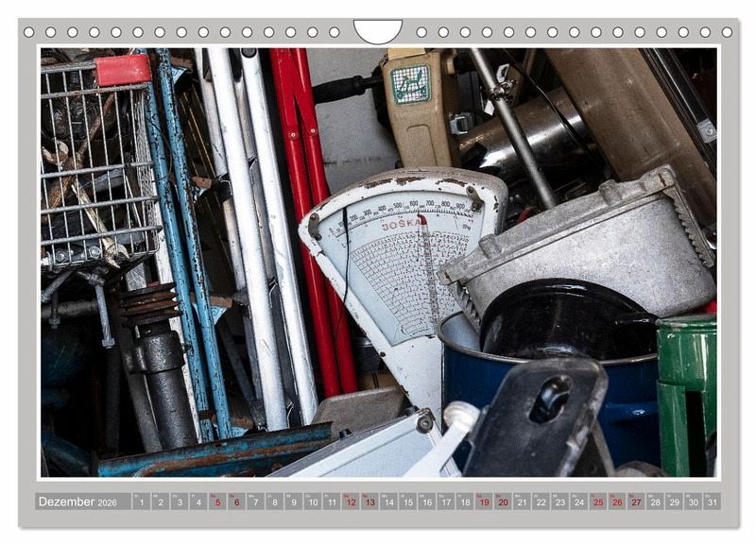Click the calendar hanger notch at top center
The image size is (756, 545).
tap(377, 30)
